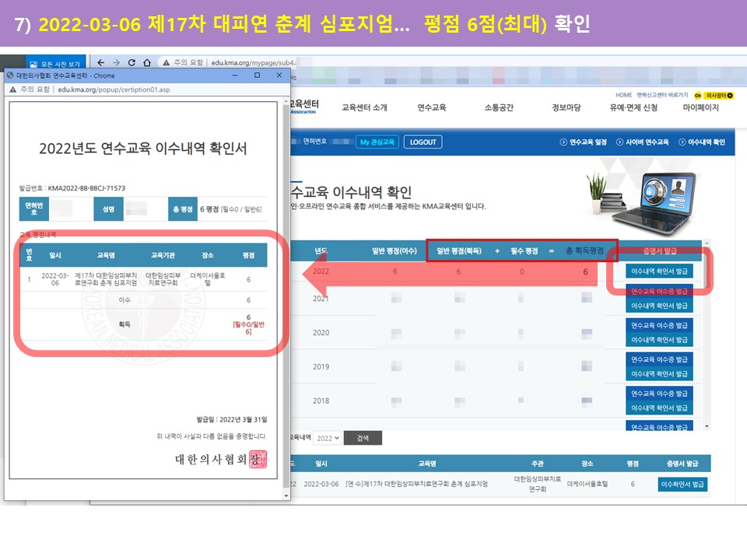Image resolution: width=747 pixels, height=560 pixels.
Task: Click the 검색 search button
Action: tap(363, 439)
